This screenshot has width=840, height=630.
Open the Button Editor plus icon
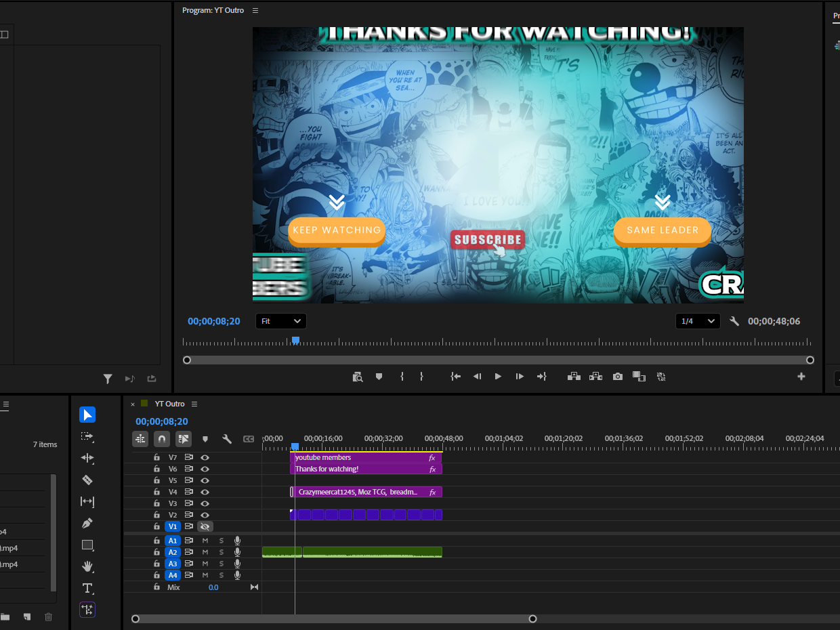[x=801, y=377]
